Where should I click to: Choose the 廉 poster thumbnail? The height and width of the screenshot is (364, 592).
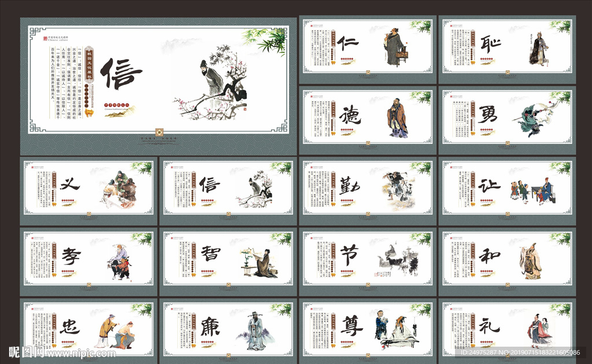228,331
